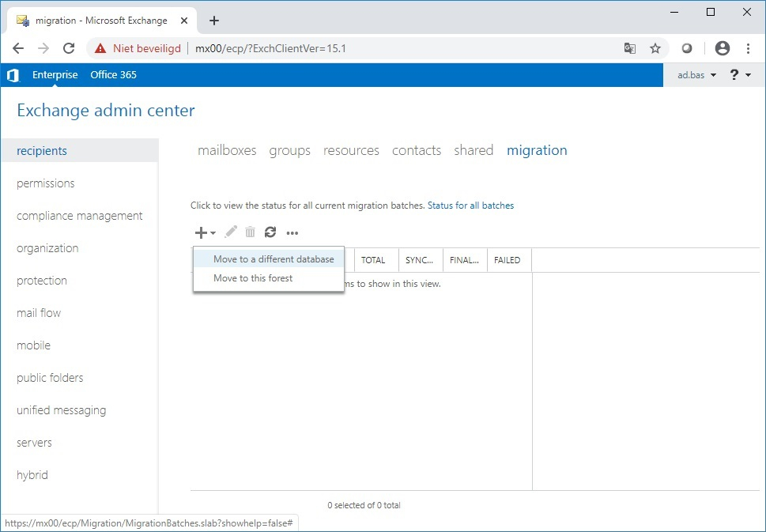Open Status for all batches link
766x532 pixels.
point(470,206)
